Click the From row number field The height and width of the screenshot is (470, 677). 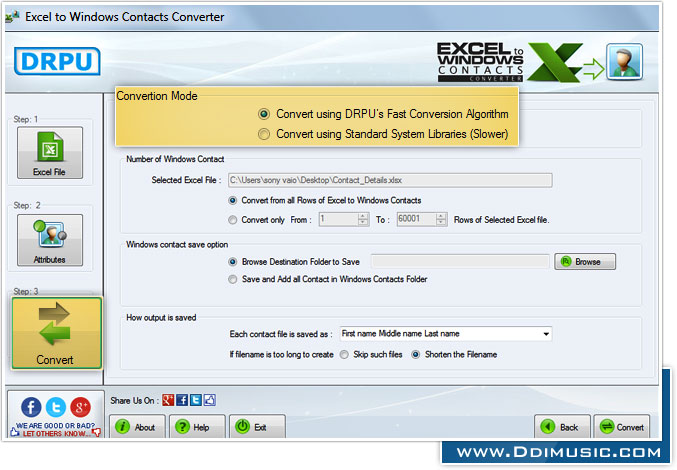[x=339, y=219]
